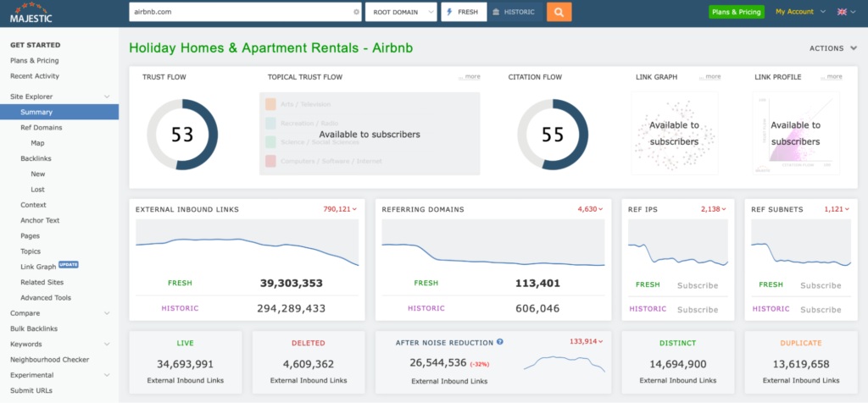Screen dimensions: 868x403
Task: Click more link for Link Profile
Action: [x=832, y=77]
